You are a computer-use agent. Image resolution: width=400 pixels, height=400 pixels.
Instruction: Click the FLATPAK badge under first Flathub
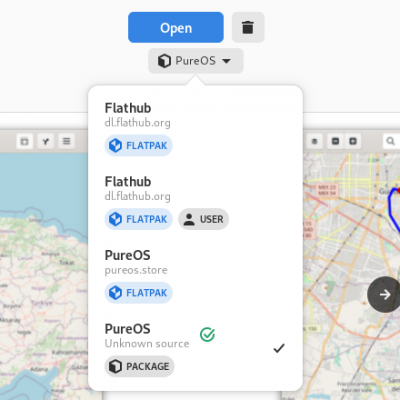(x=139, y=146)
